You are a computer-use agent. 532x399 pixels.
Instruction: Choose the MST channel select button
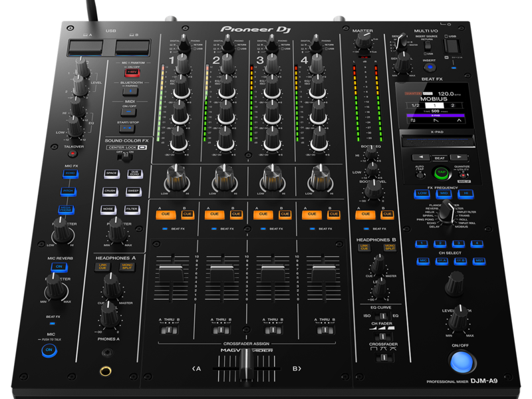point(479,261)
